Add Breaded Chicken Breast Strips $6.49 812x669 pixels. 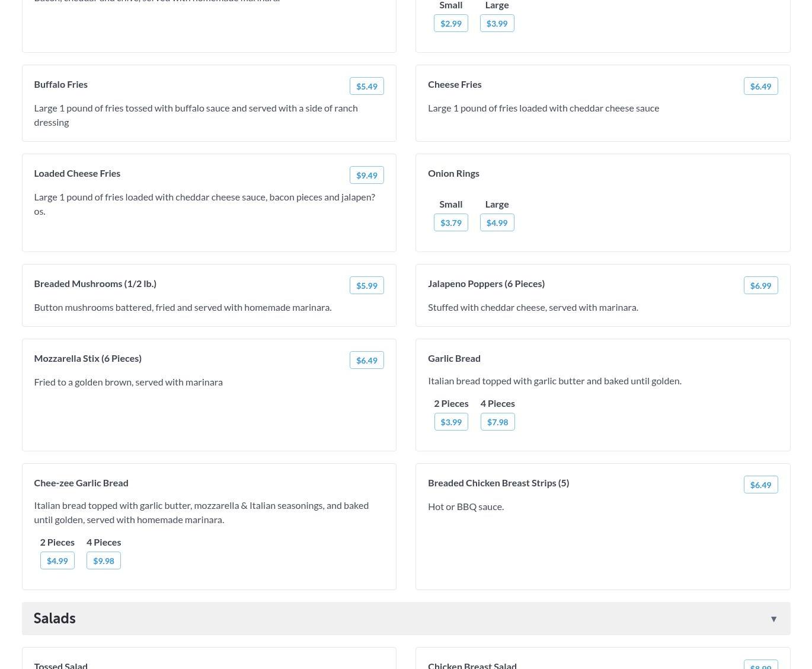click(x=760, y=485)
